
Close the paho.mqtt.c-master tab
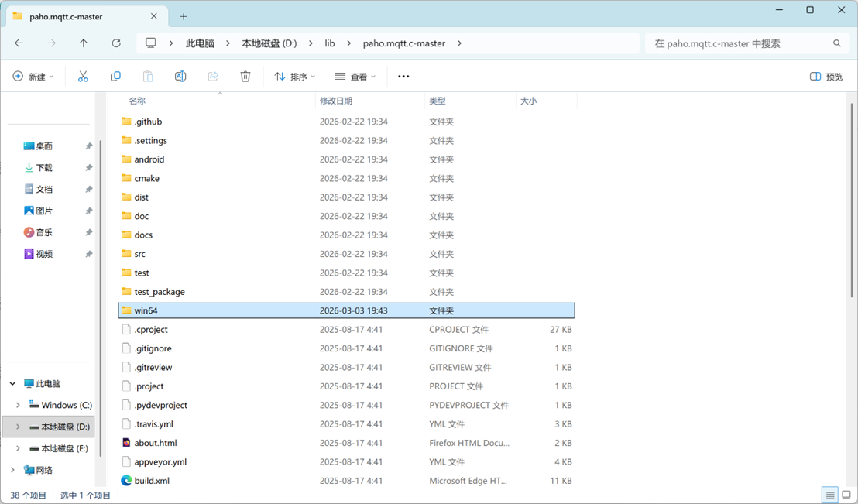pos(154,16)
